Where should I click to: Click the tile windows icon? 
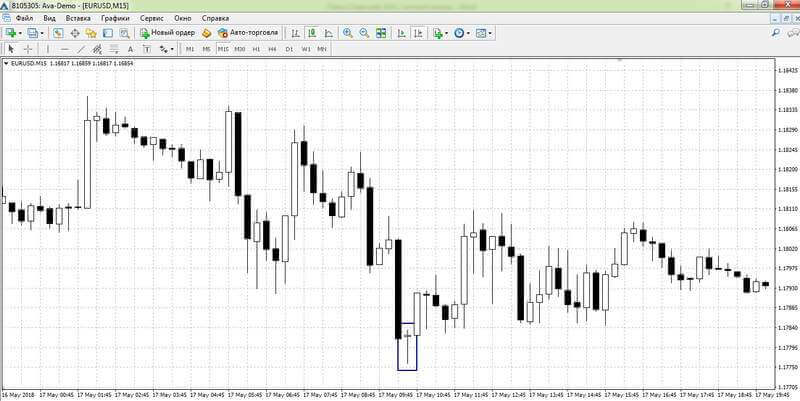point(381,33)
